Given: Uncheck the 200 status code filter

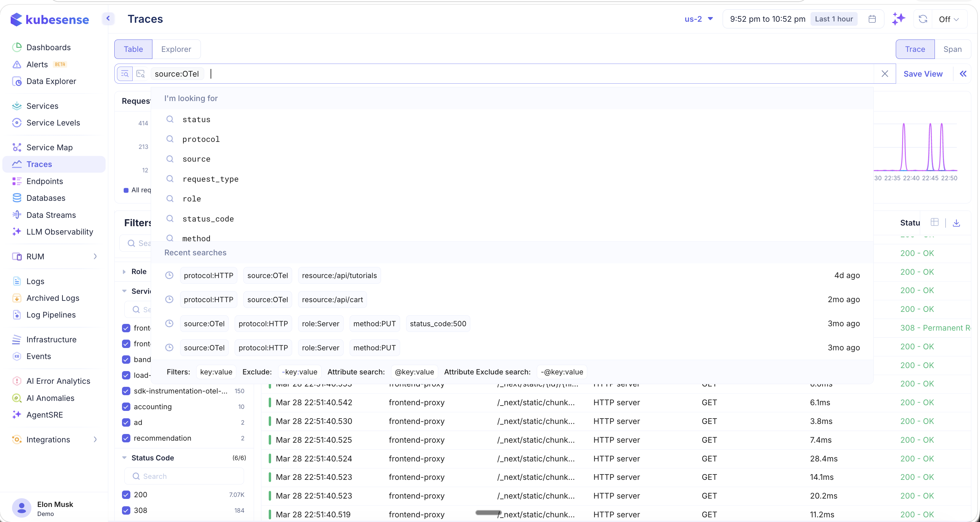Looking at the screenshot, I should point(126,494).
